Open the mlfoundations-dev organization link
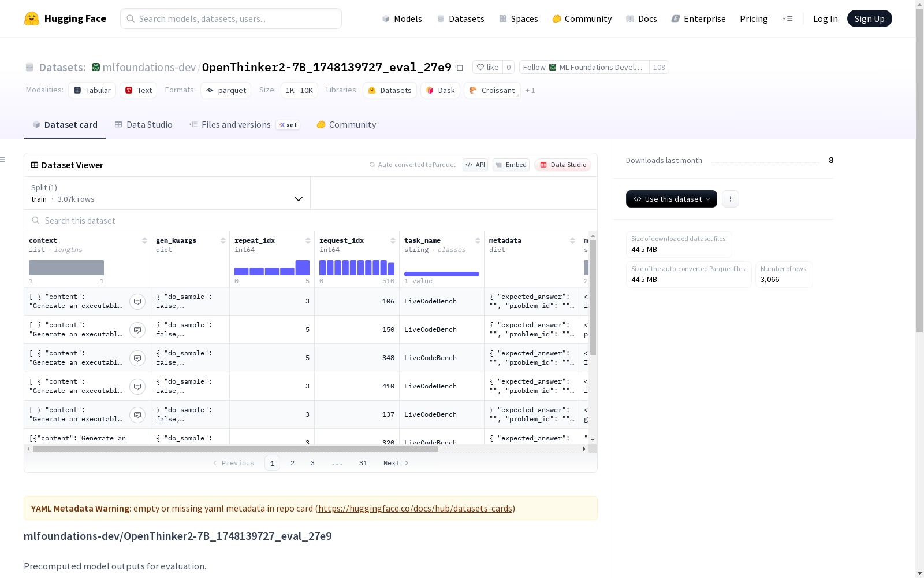 click(x=149, y=67)
